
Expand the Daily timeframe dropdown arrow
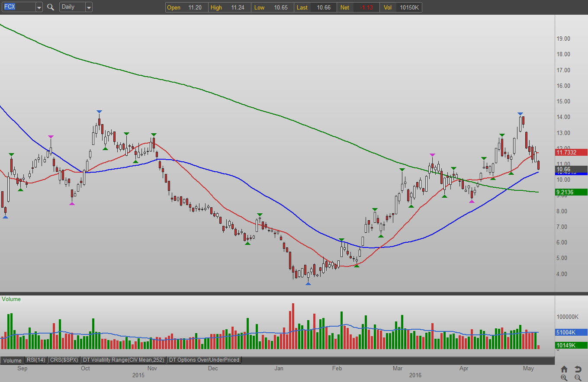pos(89,7)
